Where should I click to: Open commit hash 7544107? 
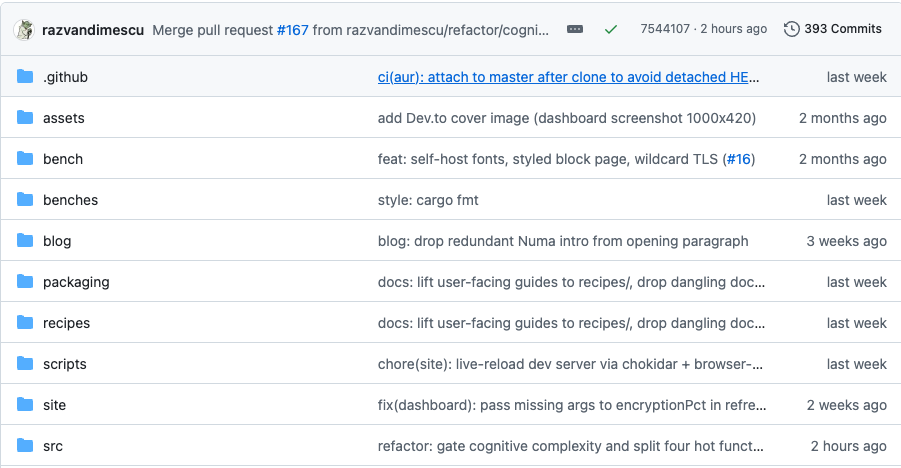pos(665,29)
